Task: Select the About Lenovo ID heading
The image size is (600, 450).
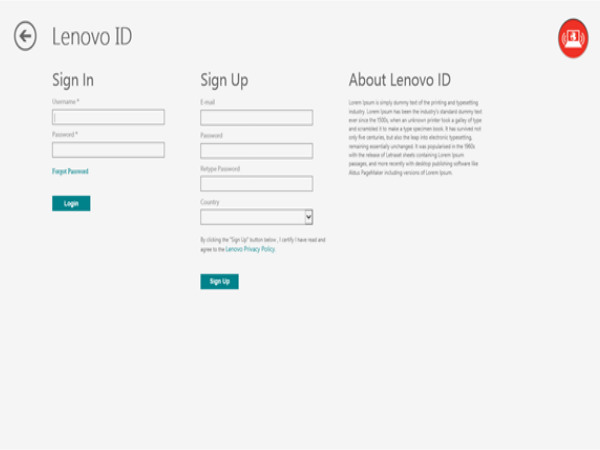Action: (400, 80)
